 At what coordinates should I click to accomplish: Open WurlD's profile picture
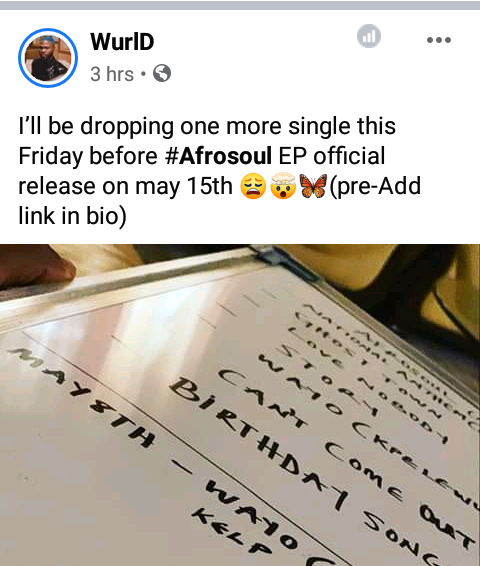(x=48, y=58)
